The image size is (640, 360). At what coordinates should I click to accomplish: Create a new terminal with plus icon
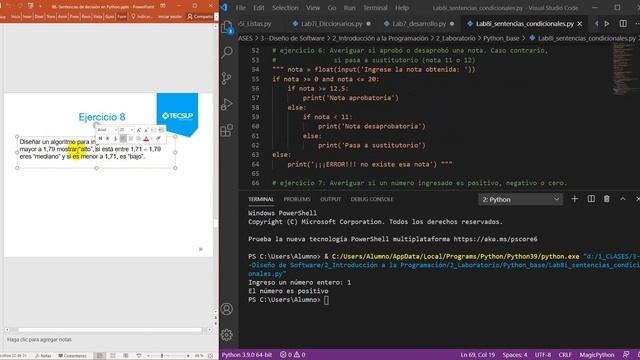coord(575,199)
